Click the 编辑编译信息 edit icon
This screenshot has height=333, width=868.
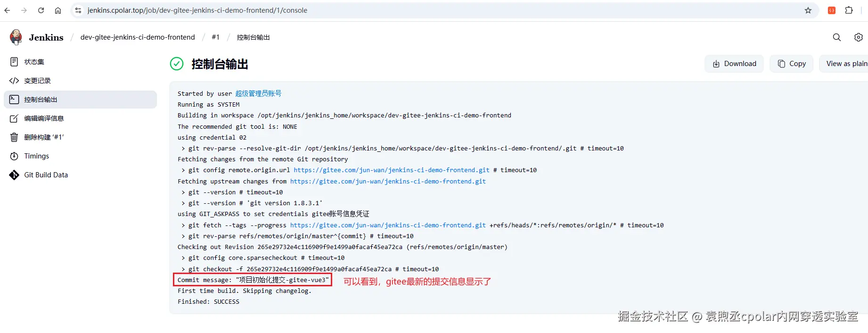click(14, 118)
